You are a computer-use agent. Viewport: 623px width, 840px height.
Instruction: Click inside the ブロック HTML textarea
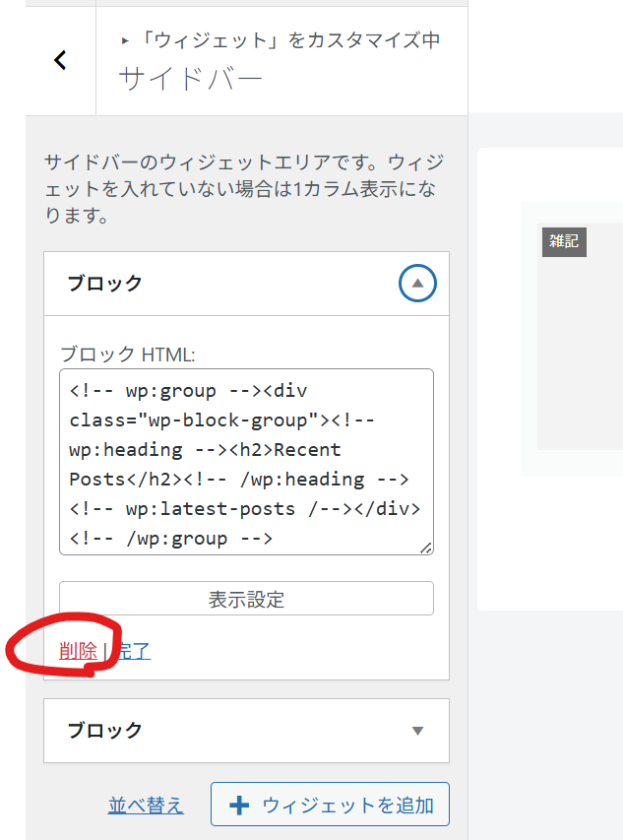tap(246, 463)
